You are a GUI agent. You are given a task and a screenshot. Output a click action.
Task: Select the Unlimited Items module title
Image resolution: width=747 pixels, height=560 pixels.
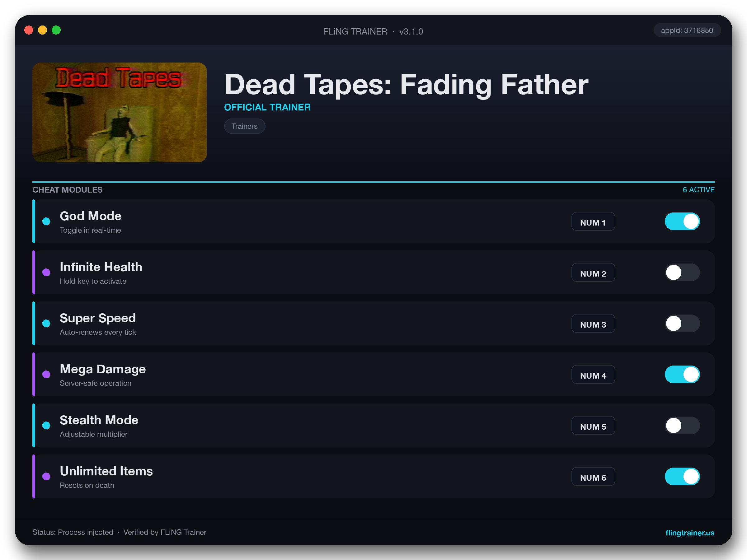pyautogui.click(x=106, y=471)
